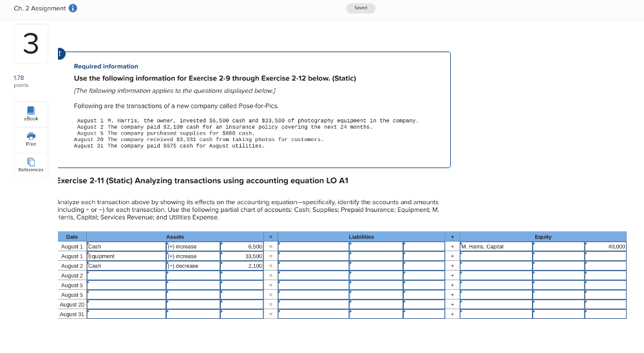Click the Assets column header

pyautogui.click(x=175, y=236)
